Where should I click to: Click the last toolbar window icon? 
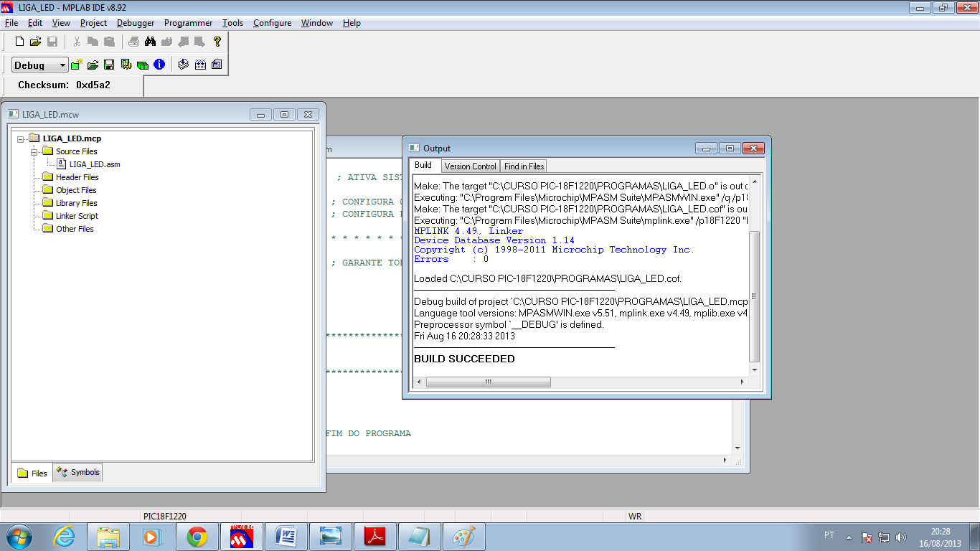[x=217, y=65]
